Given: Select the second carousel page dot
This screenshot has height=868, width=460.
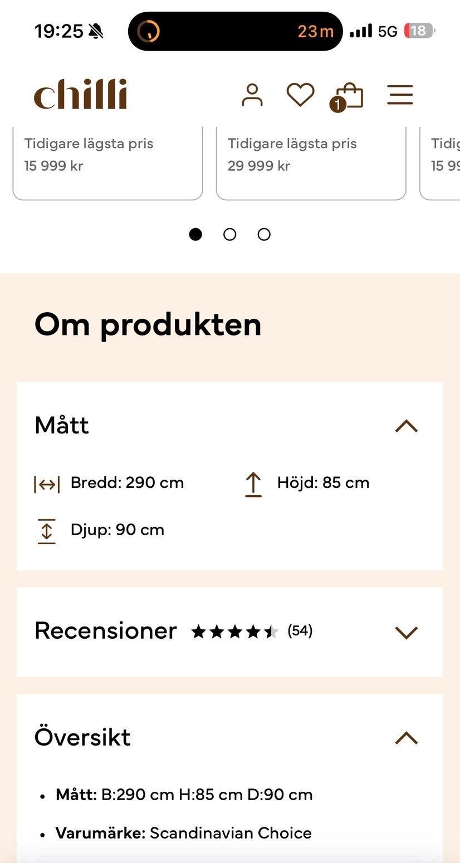Looking at the screenshot, I should pos(229,234).
